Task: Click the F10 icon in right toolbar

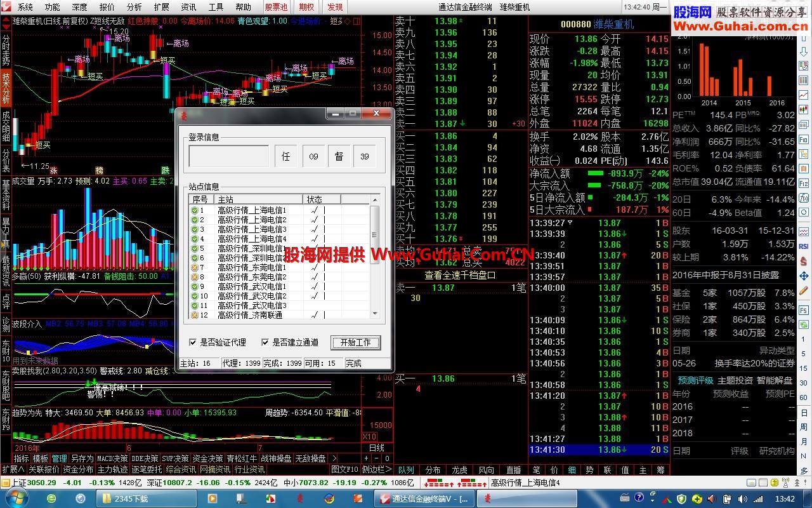Action: coord(804,140)
